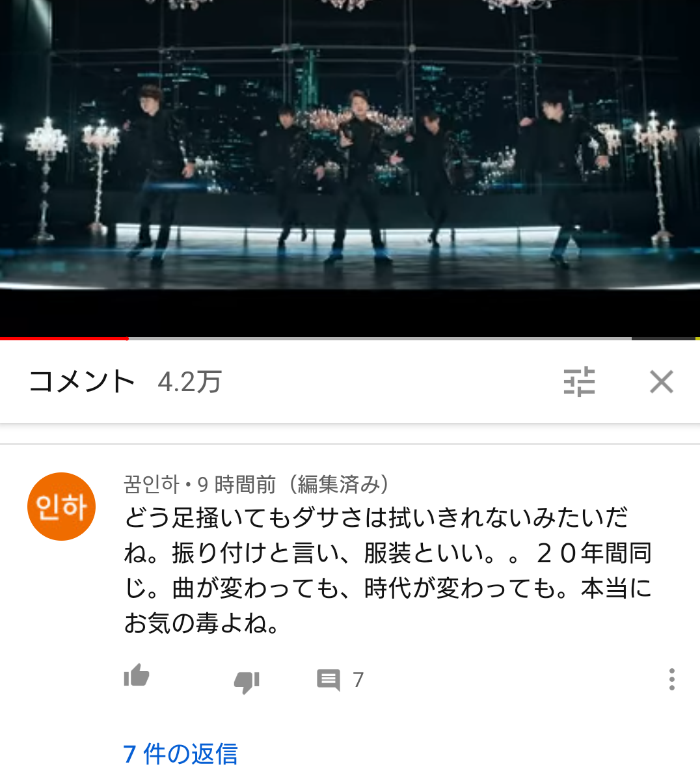The height and width of the screenshot is (773, 700).
Task: Open the comment sort filter icon
Action: (579, 381)
